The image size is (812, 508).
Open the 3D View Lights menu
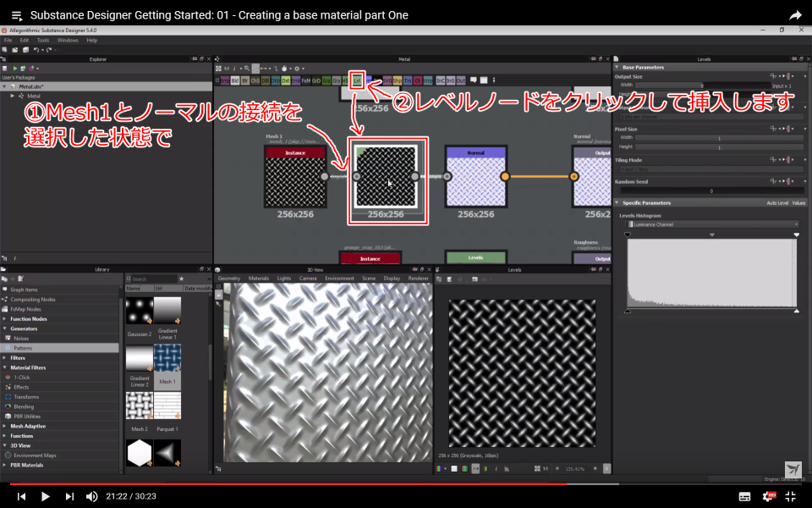[284, 279]
